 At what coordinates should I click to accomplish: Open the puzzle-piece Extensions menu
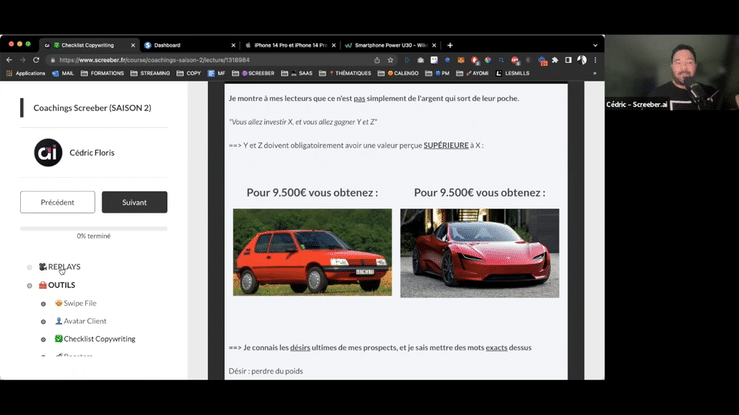click(x=555, y=60)
